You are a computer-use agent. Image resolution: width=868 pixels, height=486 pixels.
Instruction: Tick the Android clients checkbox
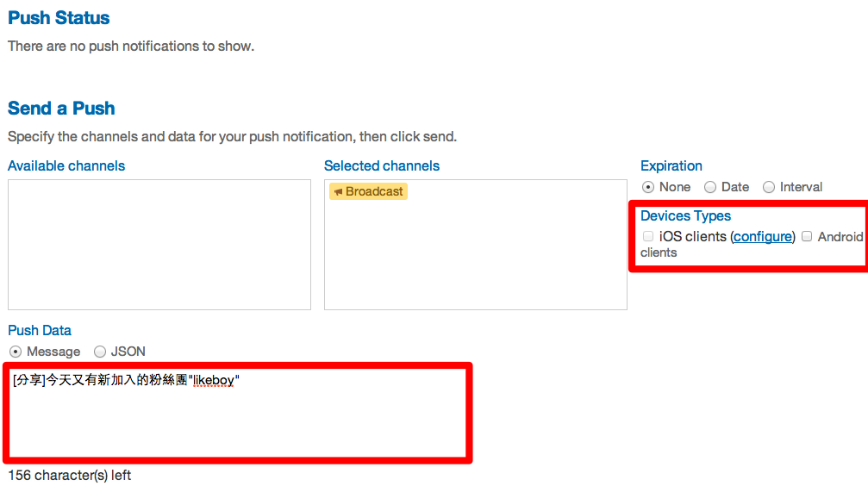pos(808,236)
